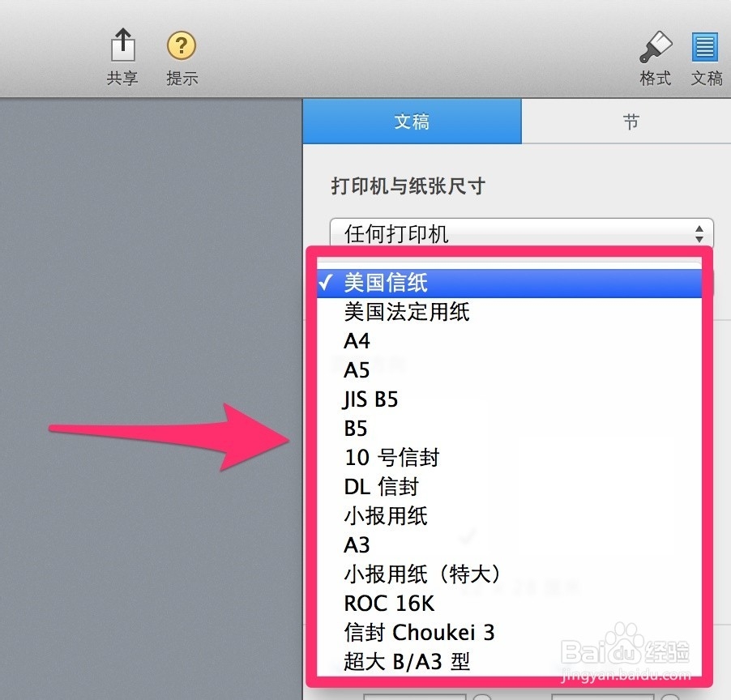Select the checked 美国信纸 paper size
Image resolution: width=731 pixels, height=700 pixels.
[509, 283]
